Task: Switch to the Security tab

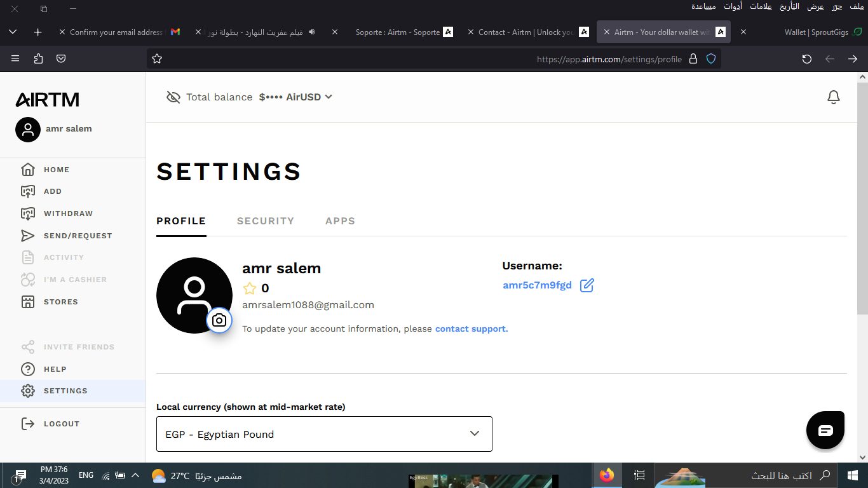Action: click(265, 221)
